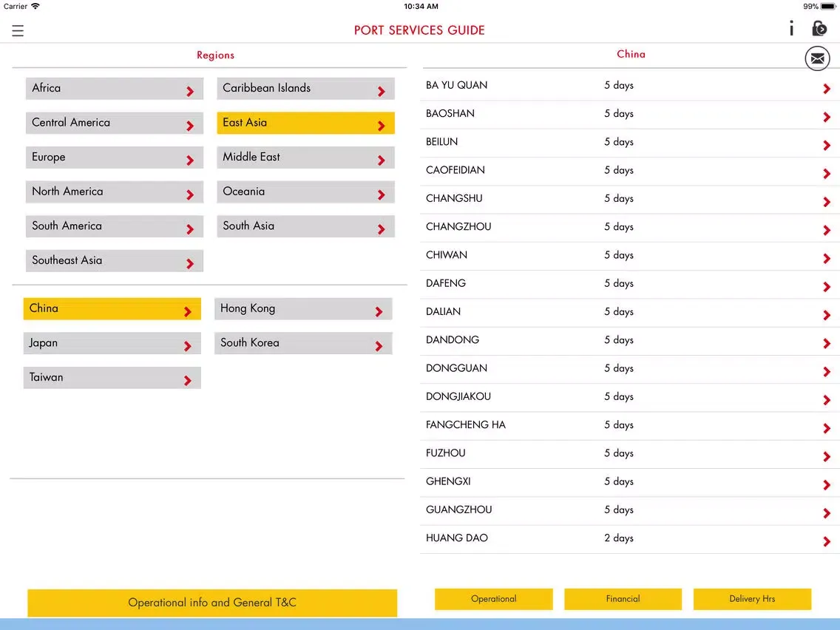Tap the battery indicator in status bar
This screenshot has height=630, width=840.
pyautogui.click(x=827, y=7)
